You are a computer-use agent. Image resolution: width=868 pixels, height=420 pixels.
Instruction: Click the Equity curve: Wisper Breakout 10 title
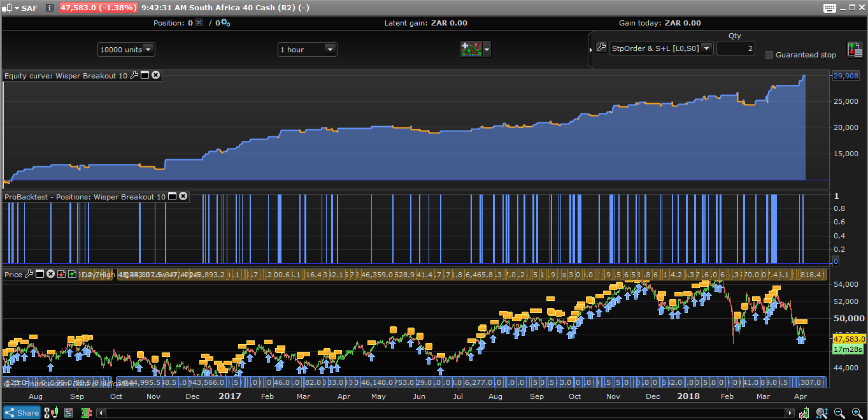pos(66,76)
